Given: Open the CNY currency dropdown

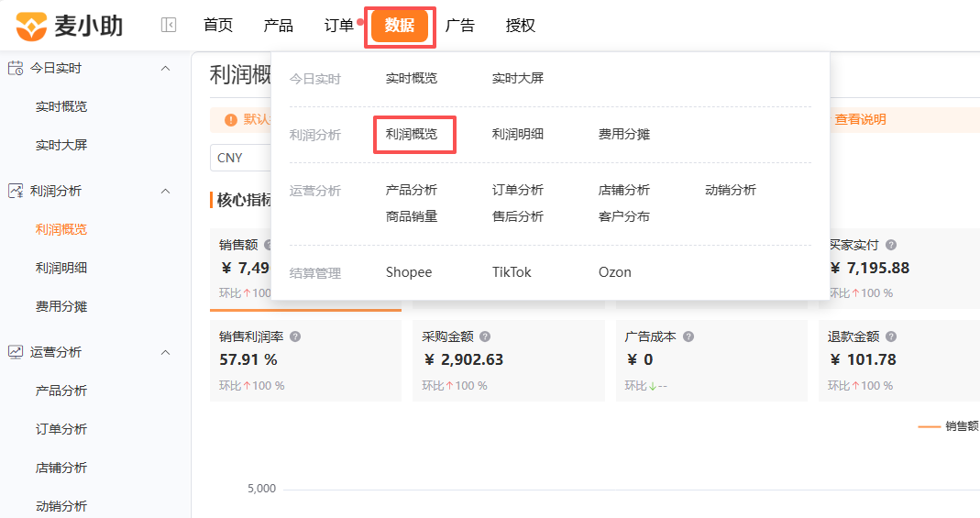Looking at the screenshot, I should pyautogui.click(x=241, y=158).
